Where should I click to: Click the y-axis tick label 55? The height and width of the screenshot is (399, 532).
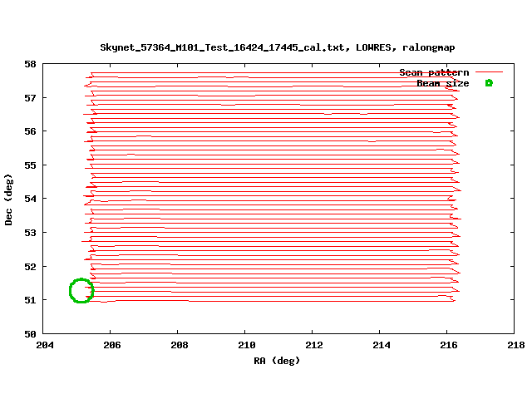click(30, 165)
